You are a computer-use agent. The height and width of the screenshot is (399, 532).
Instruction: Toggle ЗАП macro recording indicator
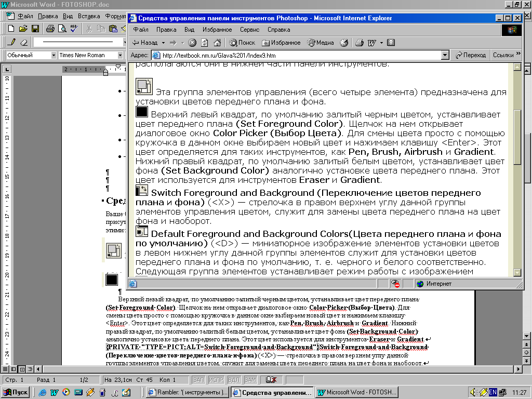[199, 380]
